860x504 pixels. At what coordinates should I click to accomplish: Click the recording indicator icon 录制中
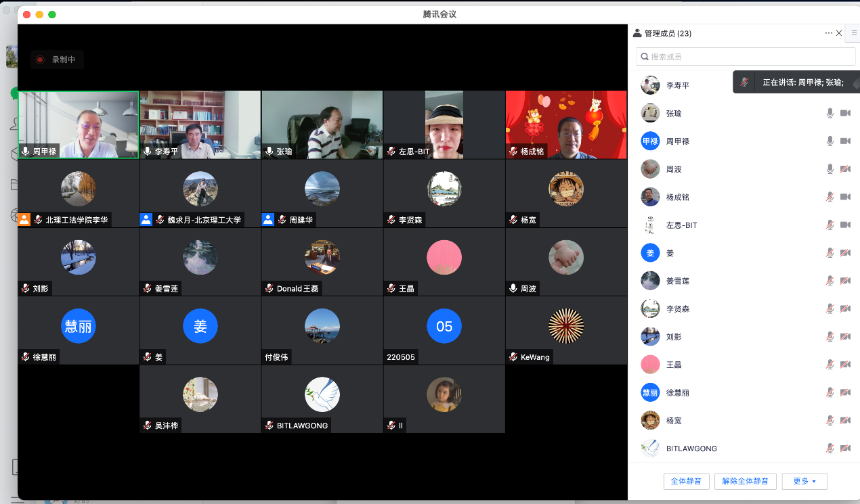tap(40, 60)
